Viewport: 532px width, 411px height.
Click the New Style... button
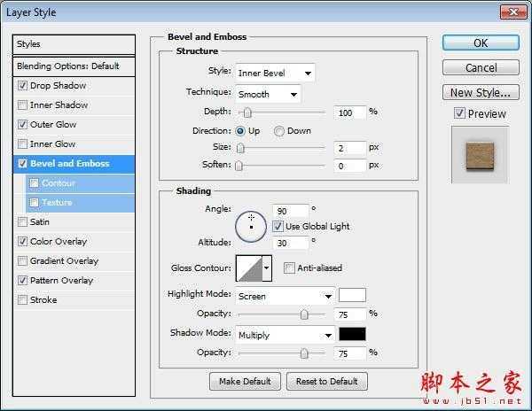point(480,92)
